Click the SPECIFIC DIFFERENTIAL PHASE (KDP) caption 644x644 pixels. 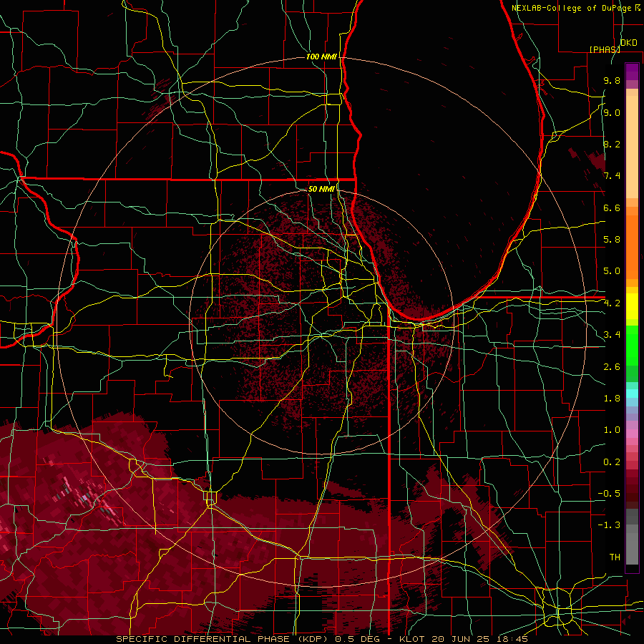click(224, 639)
